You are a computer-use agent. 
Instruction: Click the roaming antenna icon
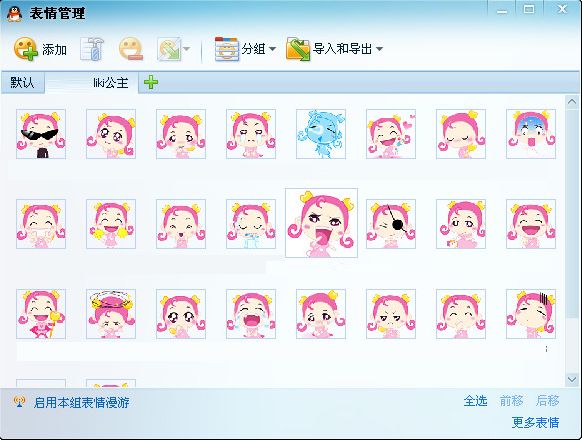(x=19, y=402)
